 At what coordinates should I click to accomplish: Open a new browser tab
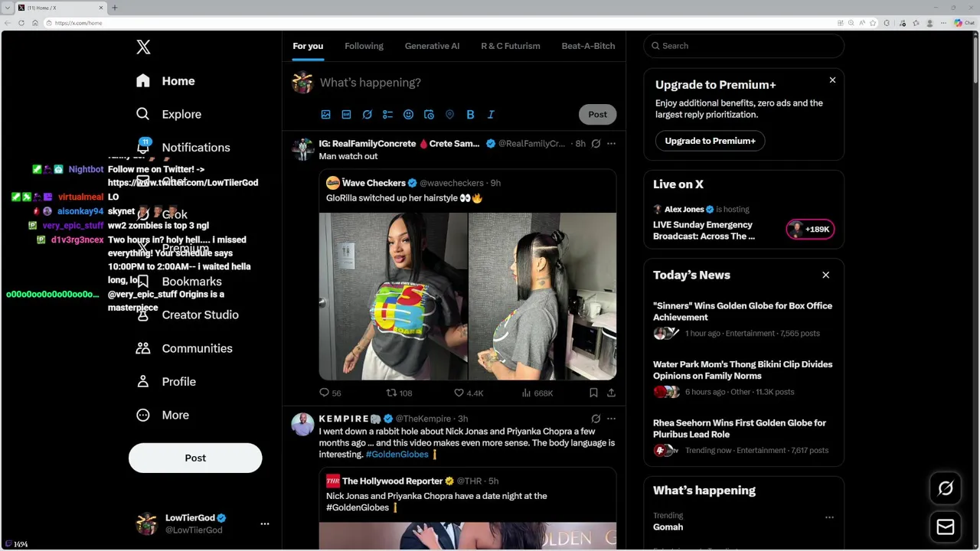coord(115,8)
